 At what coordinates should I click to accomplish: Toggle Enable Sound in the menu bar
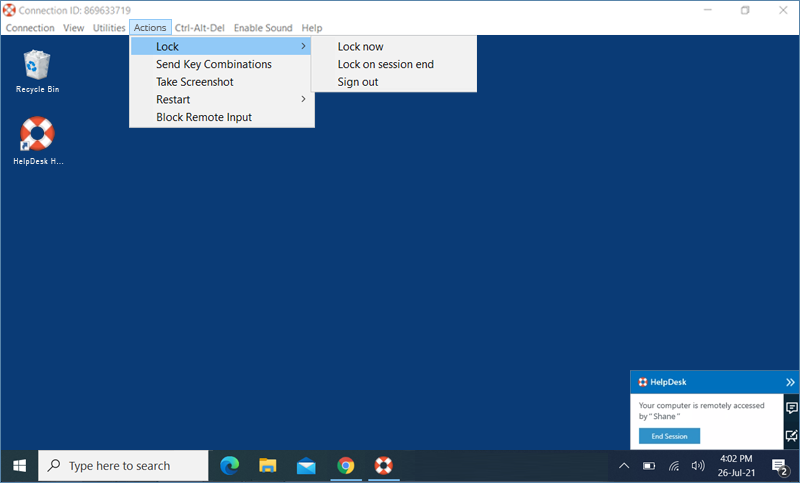coord(263,28)
